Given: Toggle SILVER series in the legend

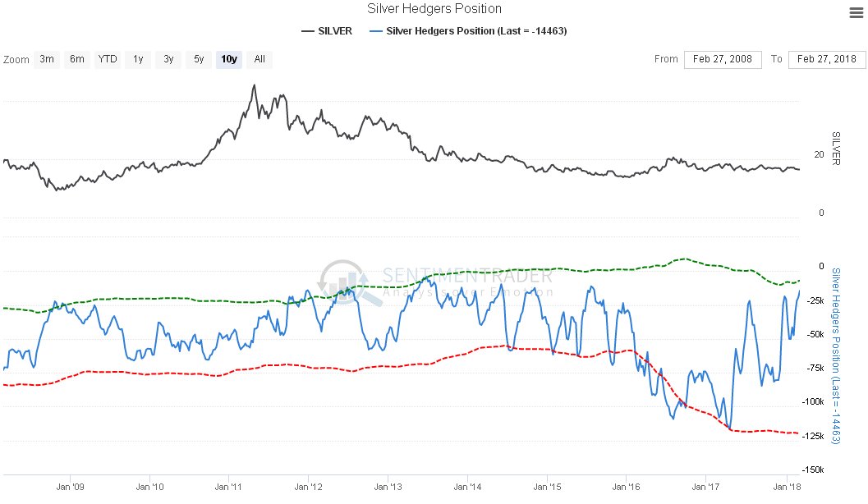Looking at the screenshot, I should tap(327, 31).
